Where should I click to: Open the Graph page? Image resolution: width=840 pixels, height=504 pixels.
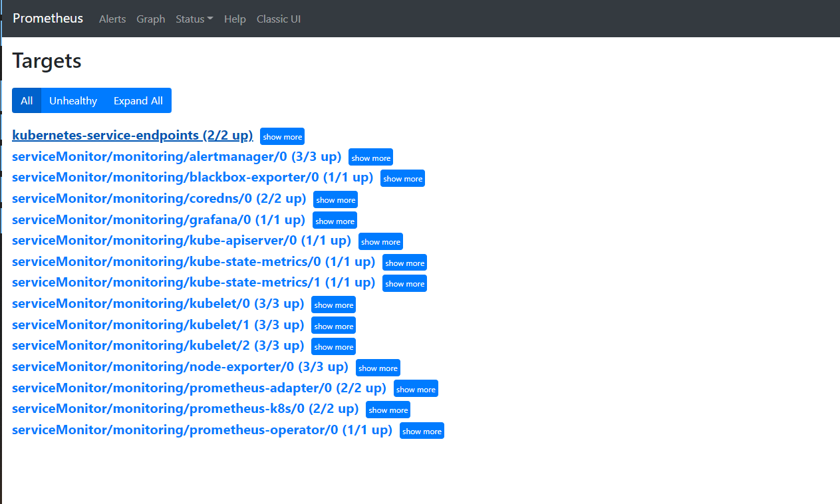151,19
